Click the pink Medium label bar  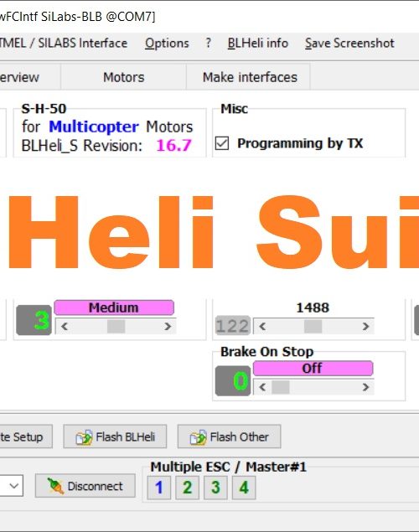pos(114,307)
